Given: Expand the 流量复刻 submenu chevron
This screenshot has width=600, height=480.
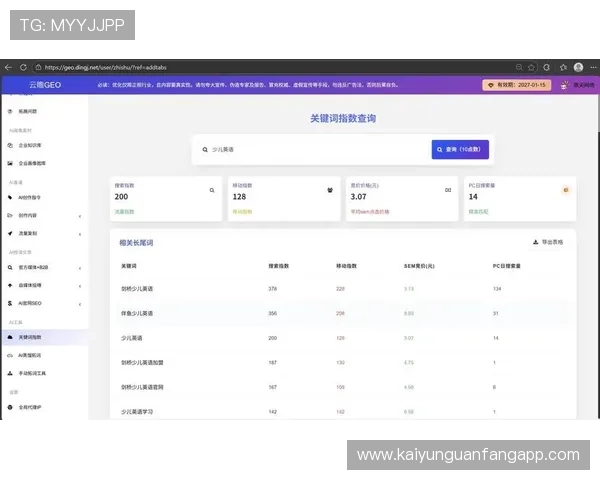Looking at the screenshot, I should point(80,234).
